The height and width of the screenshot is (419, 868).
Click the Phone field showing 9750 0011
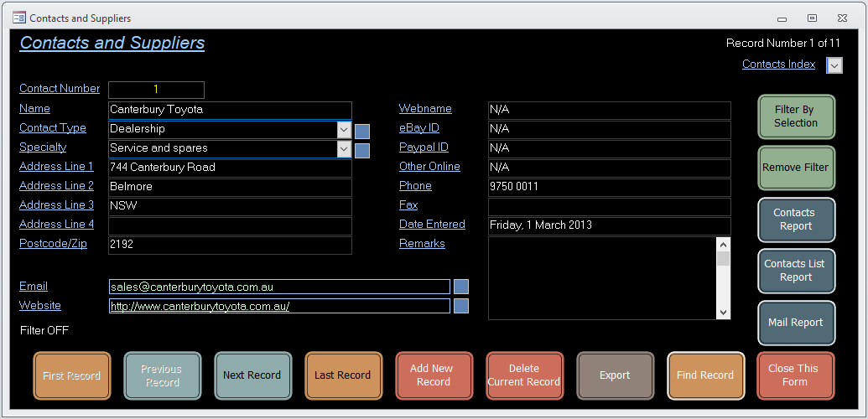tap(610, 188)
